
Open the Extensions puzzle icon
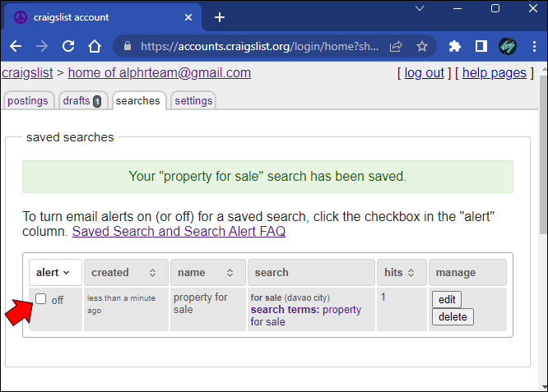(x=455, y=46)
